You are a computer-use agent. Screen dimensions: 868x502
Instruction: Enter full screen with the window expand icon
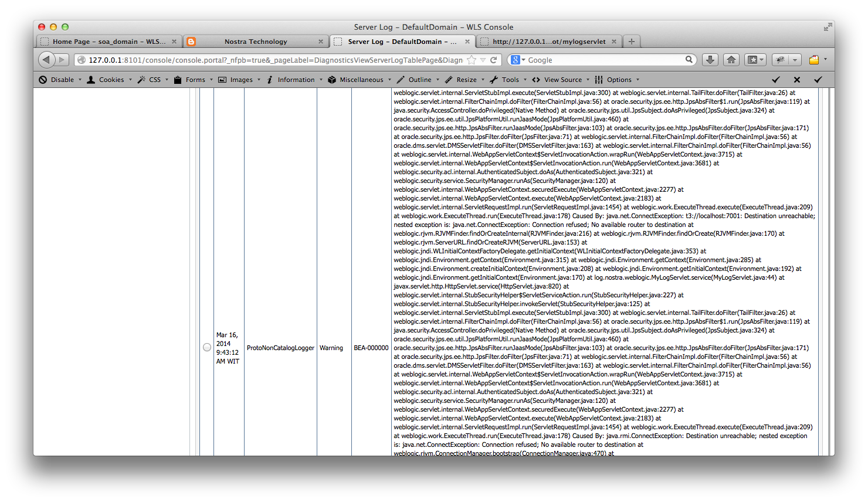[828, 27]
